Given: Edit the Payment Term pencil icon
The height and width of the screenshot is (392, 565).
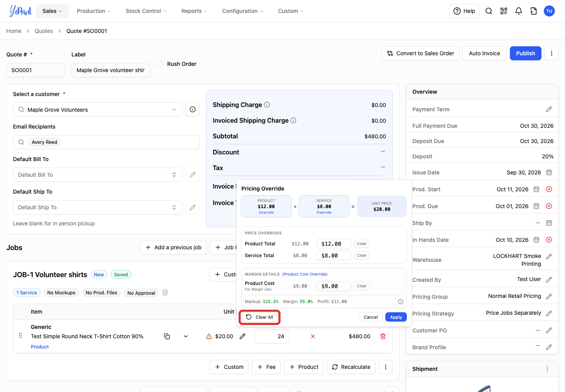Looking at the screenshot, I should click(x=549, y=109).
